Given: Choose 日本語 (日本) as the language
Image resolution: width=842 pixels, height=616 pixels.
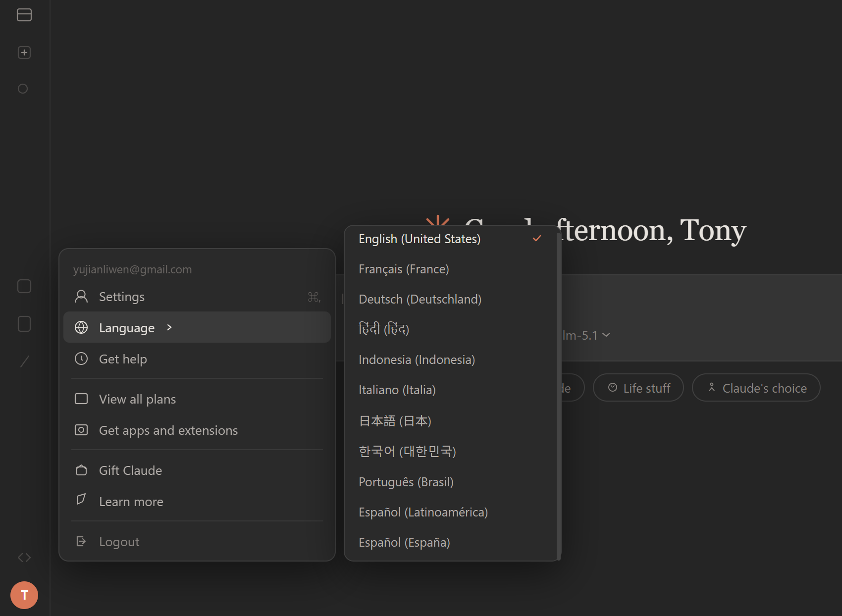Looking at the screenshot, I should tap(395, 421).
